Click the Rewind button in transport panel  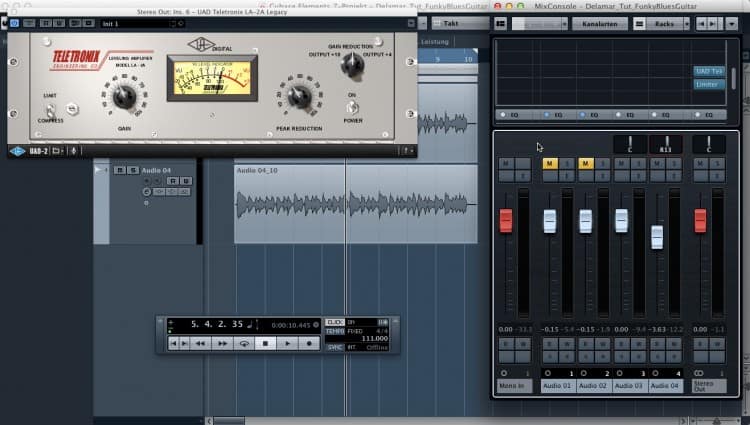tap(198, 343)
